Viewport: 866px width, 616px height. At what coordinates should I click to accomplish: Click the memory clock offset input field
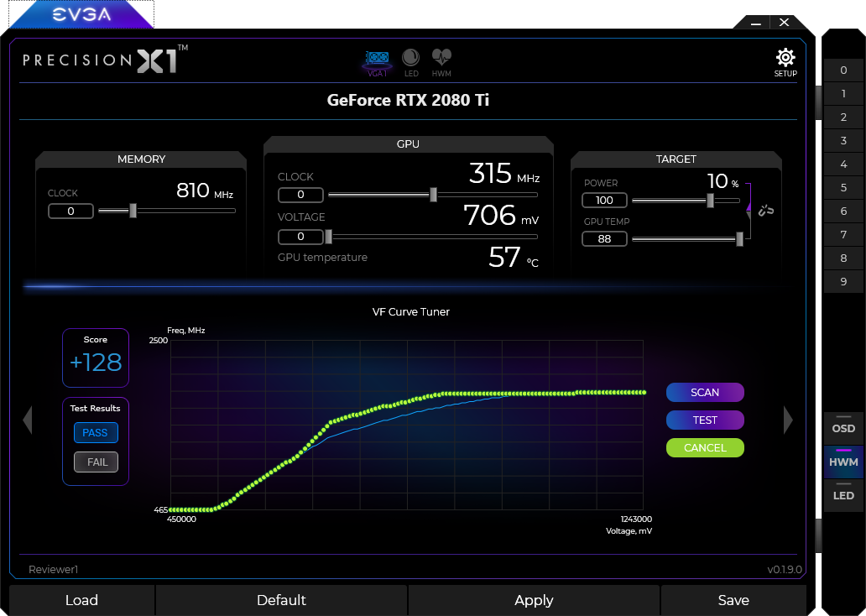click(70, 211)
